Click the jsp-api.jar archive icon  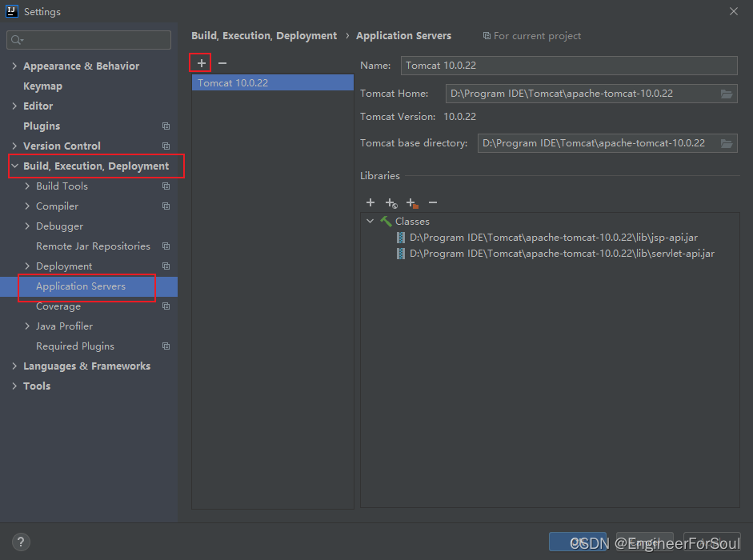(x=401, y=238)
